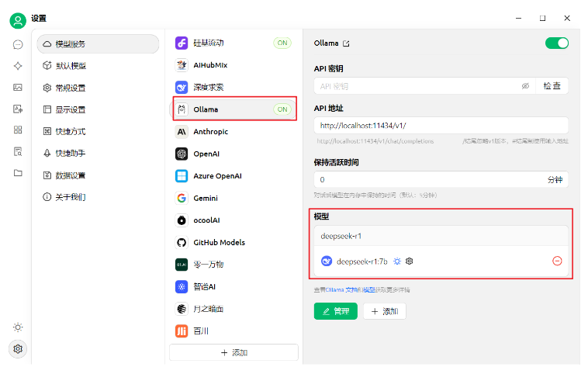Click the external link icon beside Ollama title

pos(347,43)
